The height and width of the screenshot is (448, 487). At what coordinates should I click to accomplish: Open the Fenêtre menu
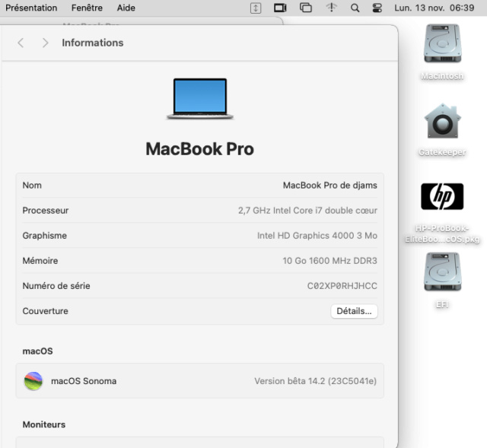tap(87, 8)
